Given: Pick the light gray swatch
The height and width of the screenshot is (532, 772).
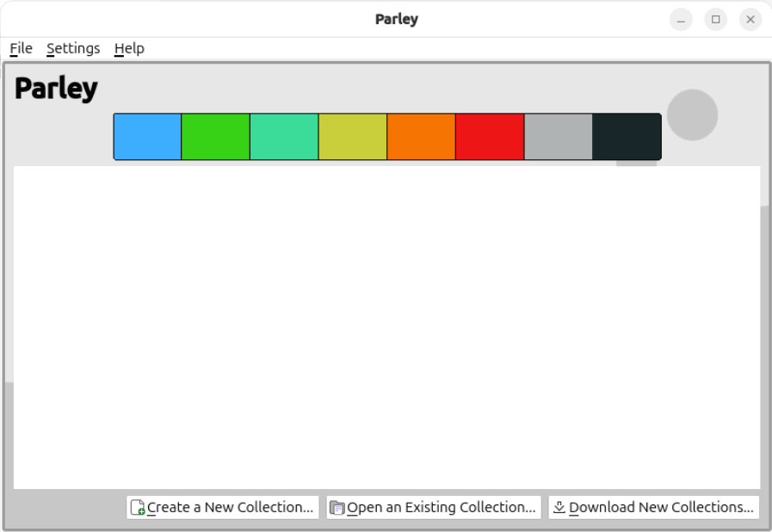Looking at the screenshot, I should 559,137.
